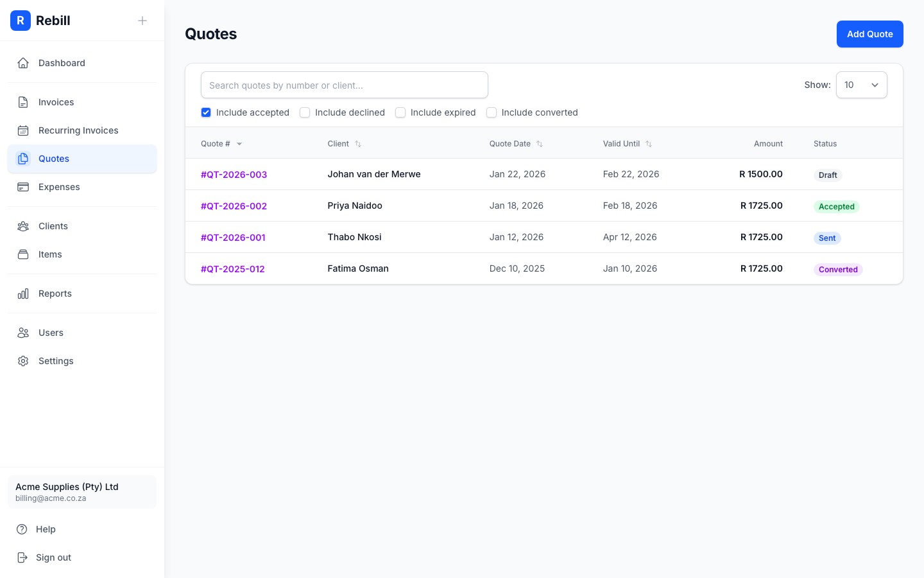Click the Rebill logo icon

coord(21,20)
